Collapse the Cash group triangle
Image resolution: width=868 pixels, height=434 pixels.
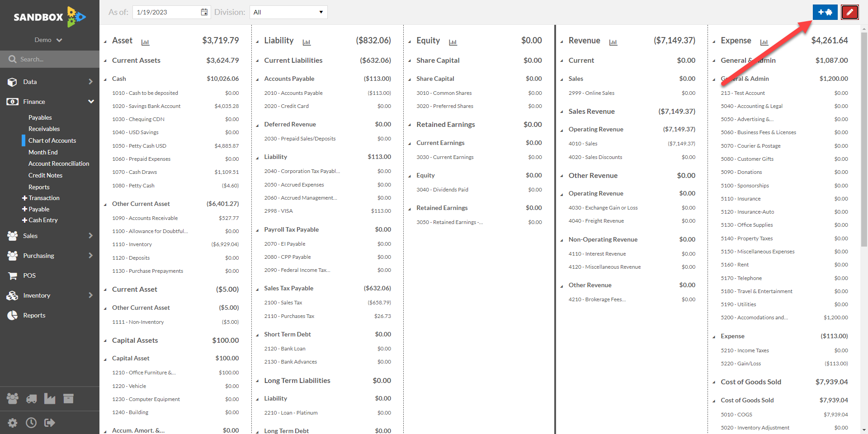pos(106,79)
